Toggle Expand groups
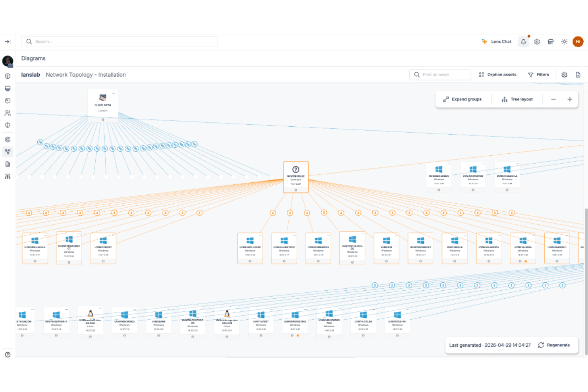 [462, 99]
